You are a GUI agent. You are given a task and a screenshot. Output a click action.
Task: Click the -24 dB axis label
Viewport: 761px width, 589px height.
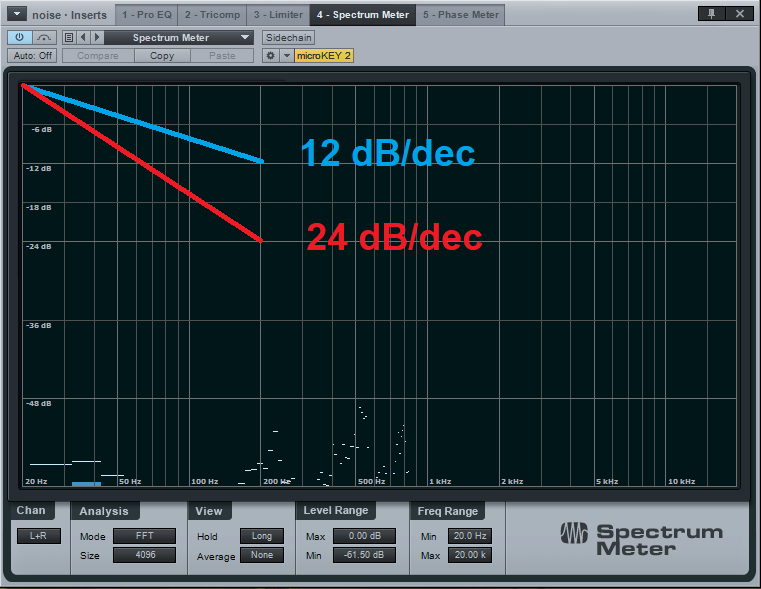(x=38, y=246)
